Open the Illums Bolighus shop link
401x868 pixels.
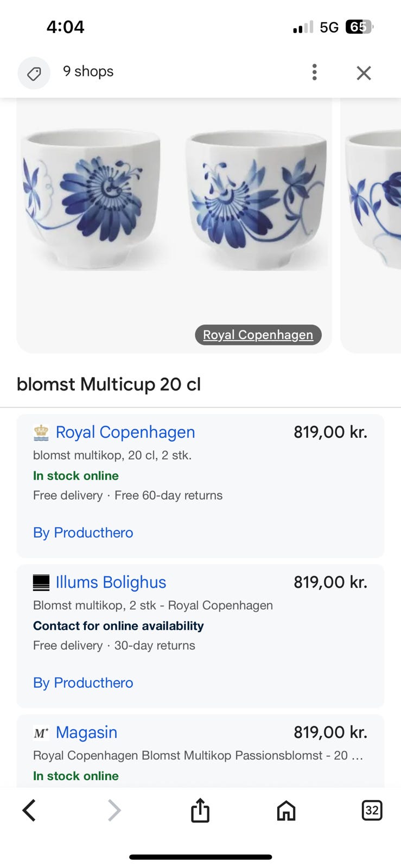pos(111,582)
